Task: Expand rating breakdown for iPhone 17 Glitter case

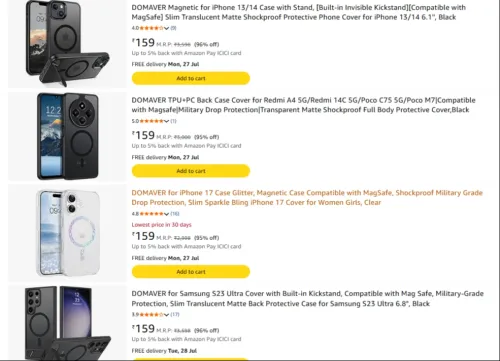Action: [x=166, y=214]
